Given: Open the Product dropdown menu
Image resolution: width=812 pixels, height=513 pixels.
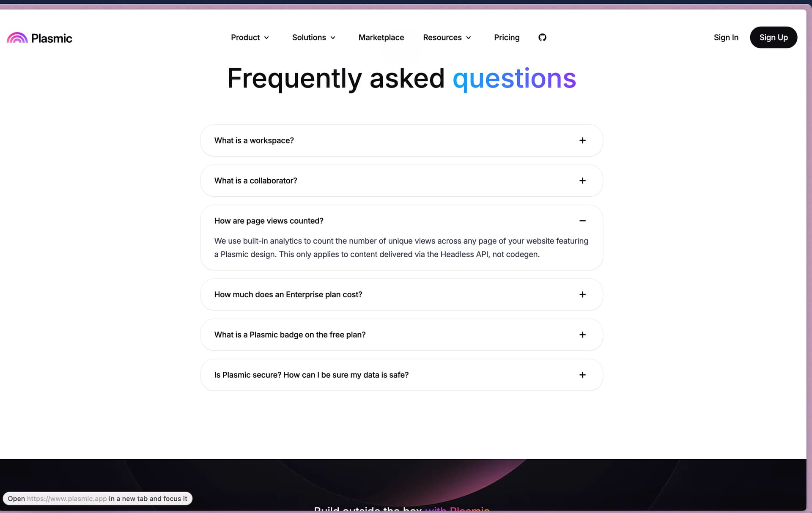Looking at the screenshot, I should (x=250, y=38).
